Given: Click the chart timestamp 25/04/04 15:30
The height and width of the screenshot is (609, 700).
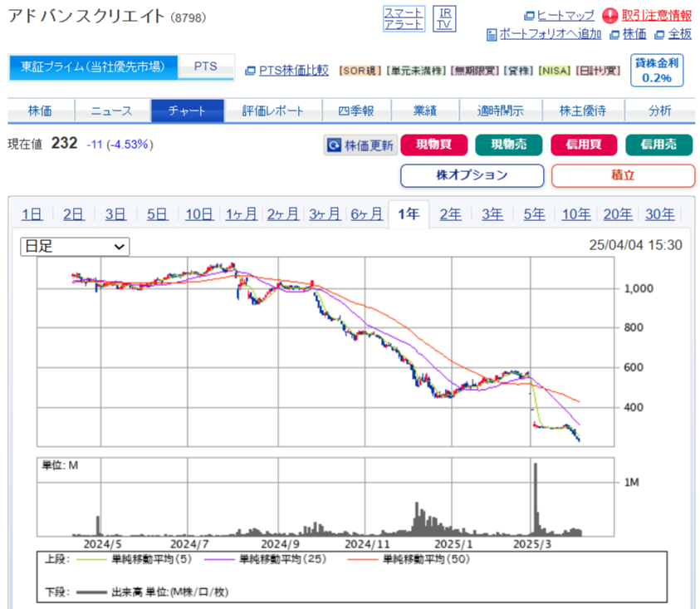Looking at the screenshot, I should [636, 245].
